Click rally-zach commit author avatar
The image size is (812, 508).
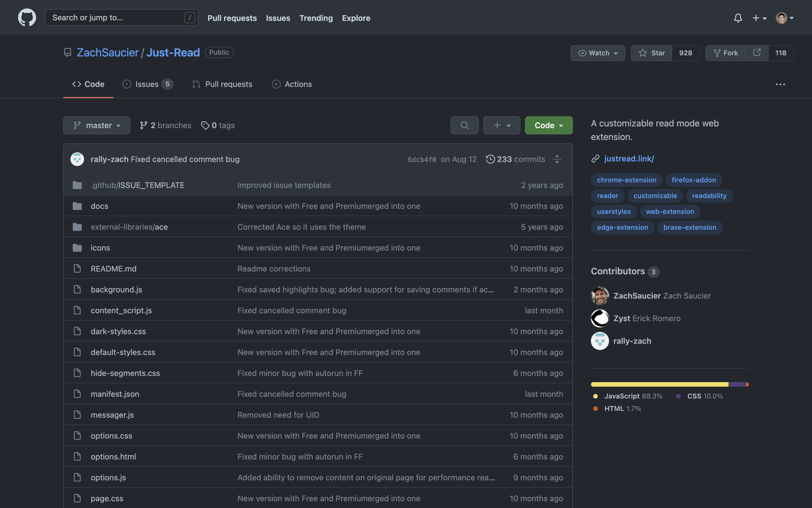[77, 159]
